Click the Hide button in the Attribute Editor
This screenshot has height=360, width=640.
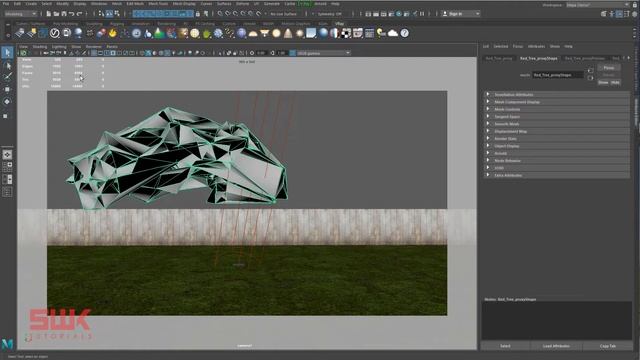pos(615,82)
